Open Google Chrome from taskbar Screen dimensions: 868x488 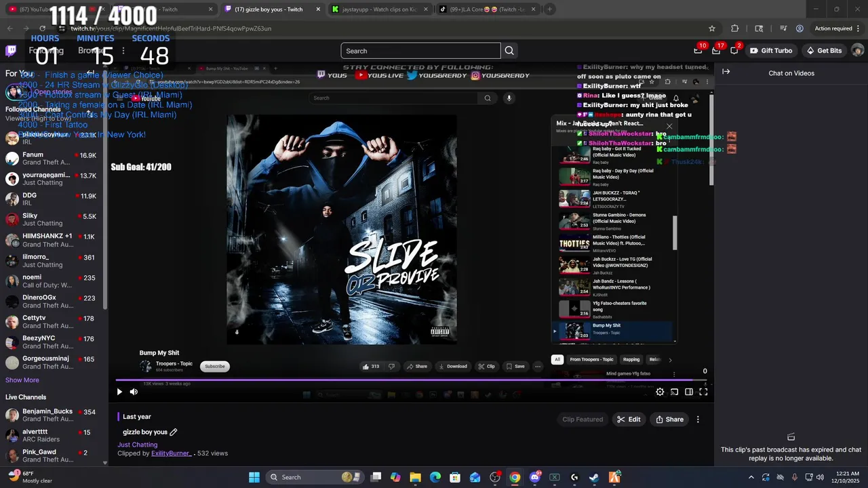(x=515, y=477)
